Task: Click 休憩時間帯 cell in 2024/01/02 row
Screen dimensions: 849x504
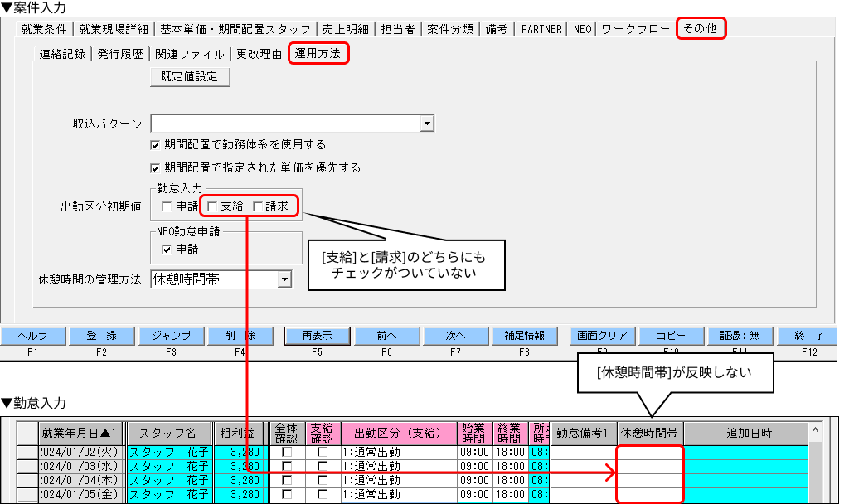Action: (650, 452)
